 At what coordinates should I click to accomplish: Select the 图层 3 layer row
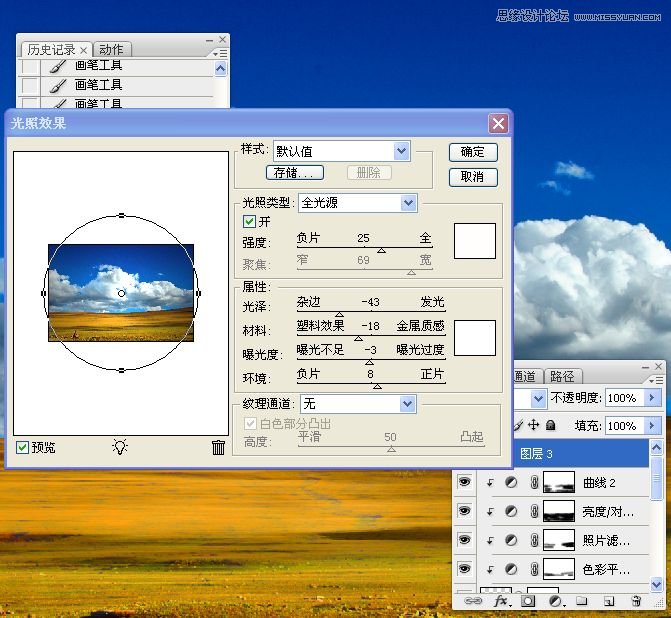point(581,454)
